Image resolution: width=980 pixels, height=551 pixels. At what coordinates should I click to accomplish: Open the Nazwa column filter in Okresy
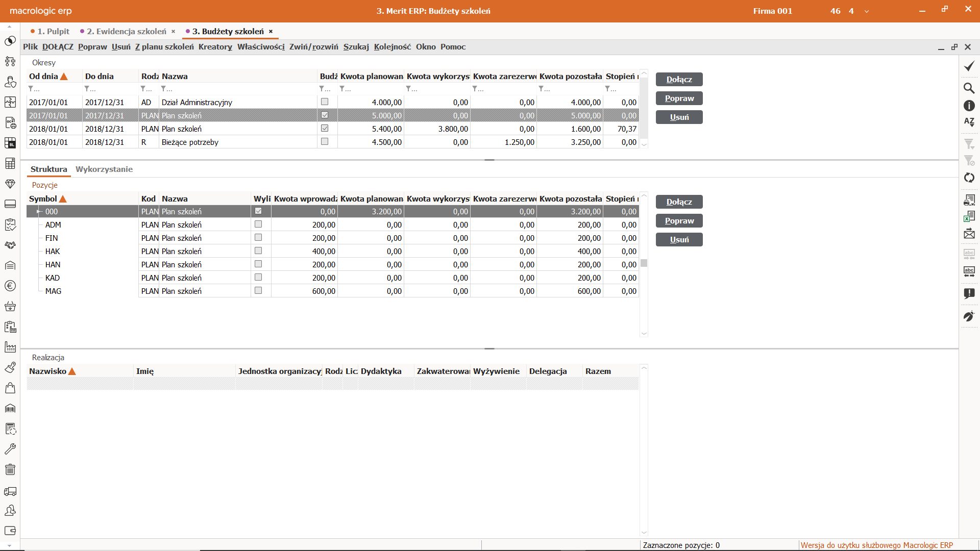[164, 89]
